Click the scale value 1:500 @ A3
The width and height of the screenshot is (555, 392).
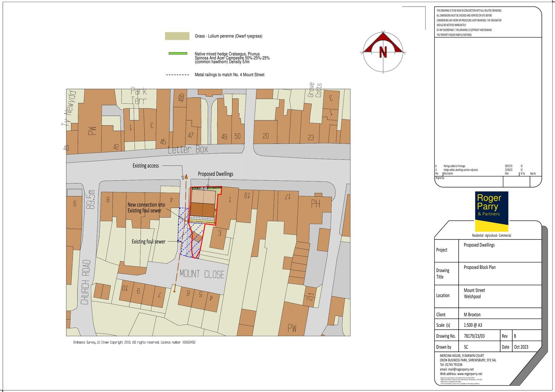click(473, 325)
